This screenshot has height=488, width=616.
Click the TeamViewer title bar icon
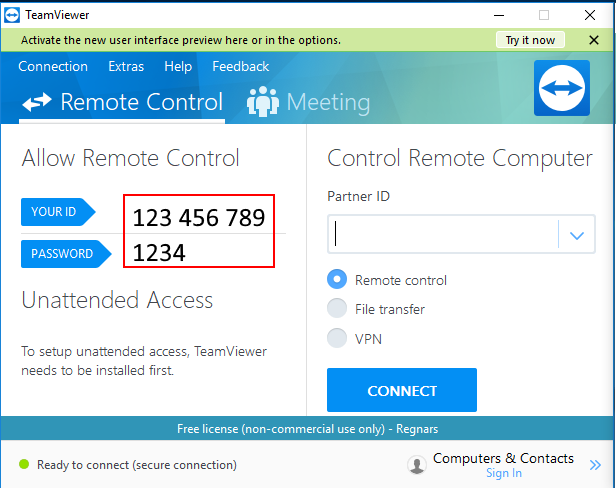pos(12,15)
